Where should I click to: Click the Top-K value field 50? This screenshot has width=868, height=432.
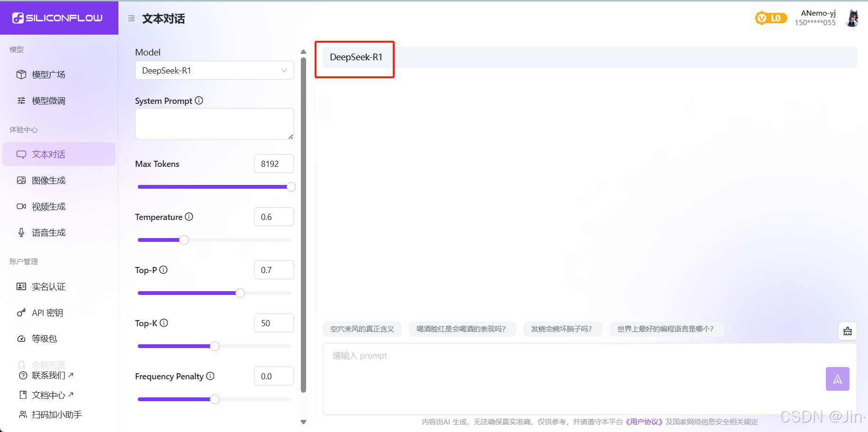click(274, 323)
